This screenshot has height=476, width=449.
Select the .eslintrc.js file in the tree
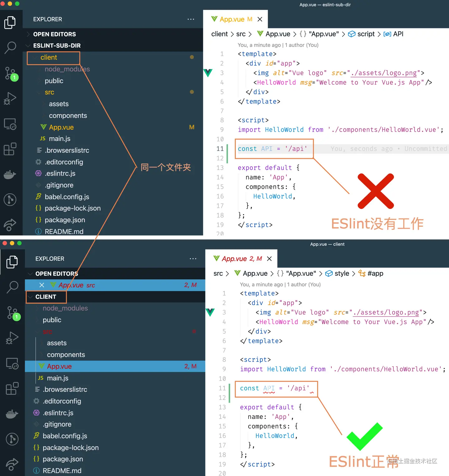(60, 173)
